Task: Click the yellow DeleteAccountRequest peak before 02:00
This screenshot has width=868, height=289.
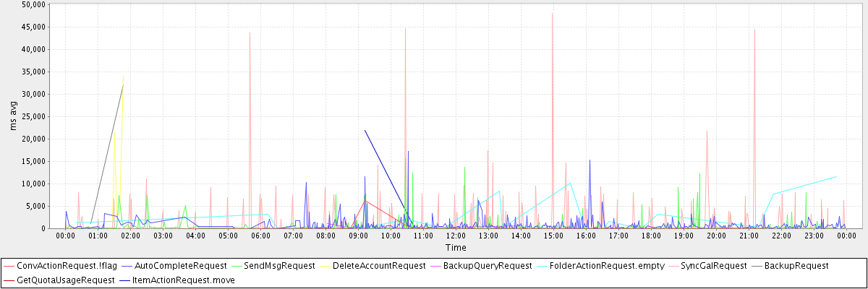Action: click(x=124, y=75)
